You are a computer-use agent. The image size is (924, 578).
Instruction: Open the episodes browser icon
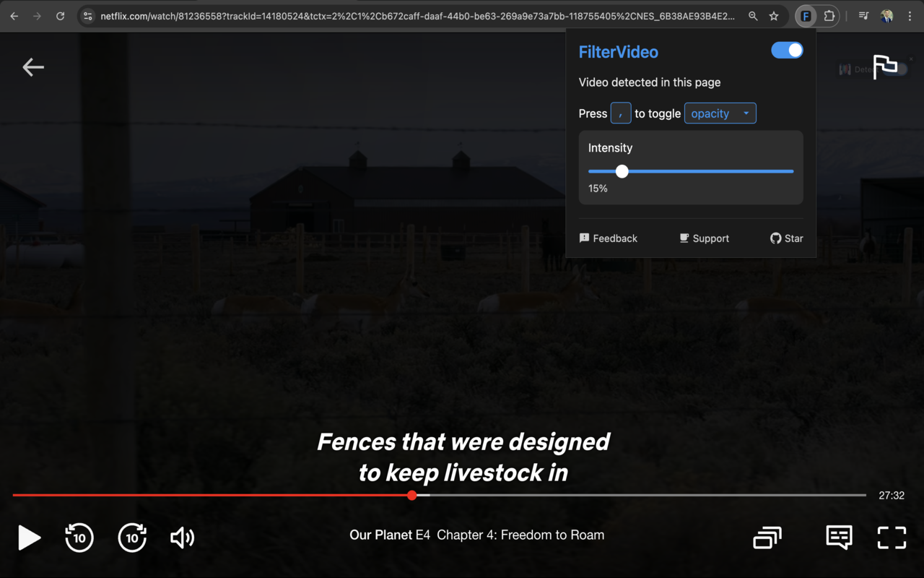point(767,538)
